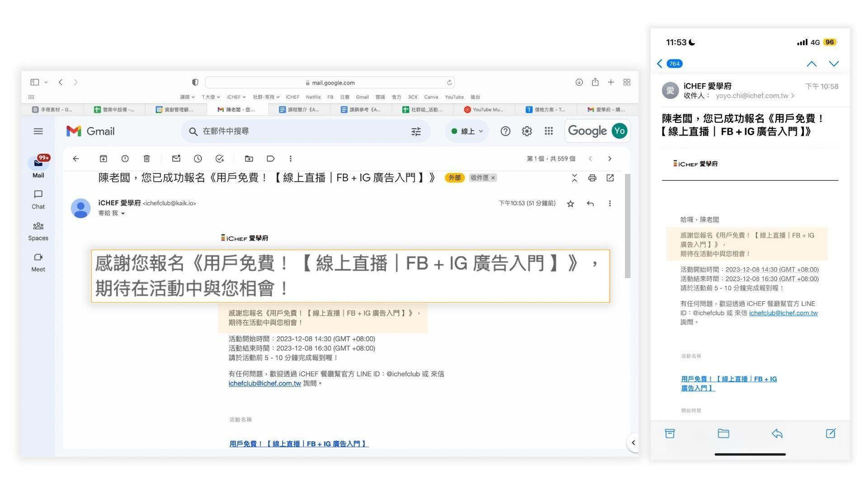Remove the 收件匣 label from email
The height and width of the screenshot is (488, 868).
pyautogui.click(x=493, y=178)
